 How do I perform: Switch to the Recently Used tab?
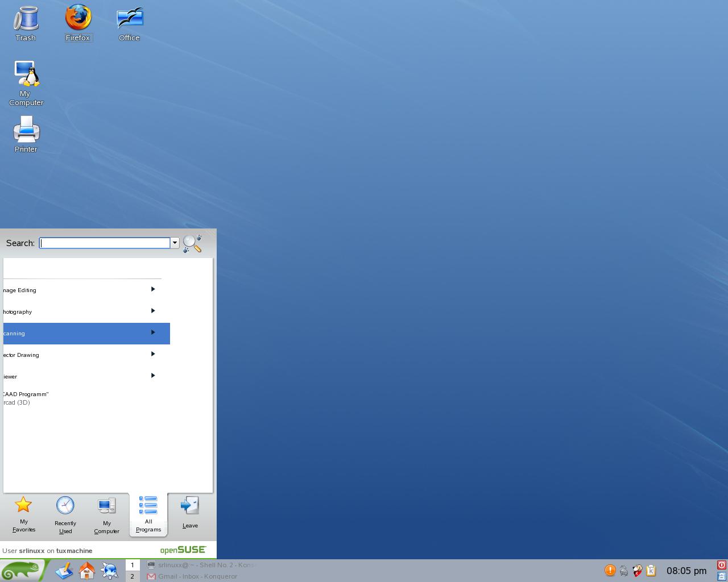point(65,514)
